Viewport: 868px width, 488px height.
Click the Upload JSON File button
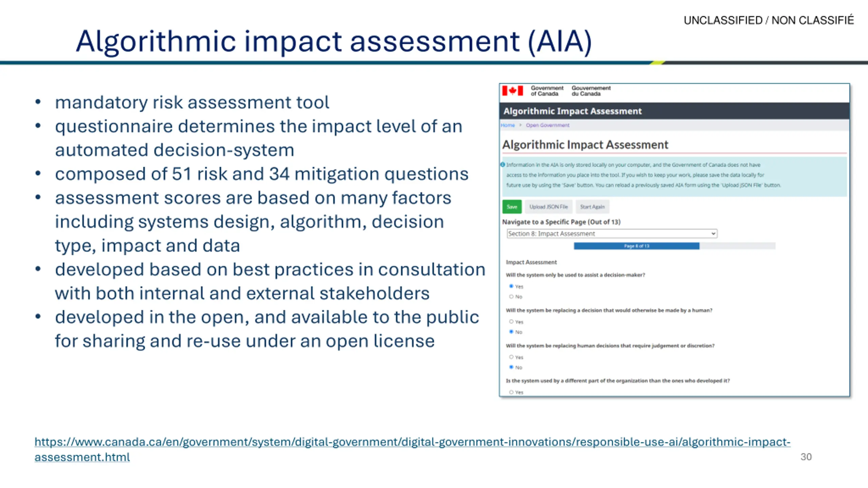549,207
